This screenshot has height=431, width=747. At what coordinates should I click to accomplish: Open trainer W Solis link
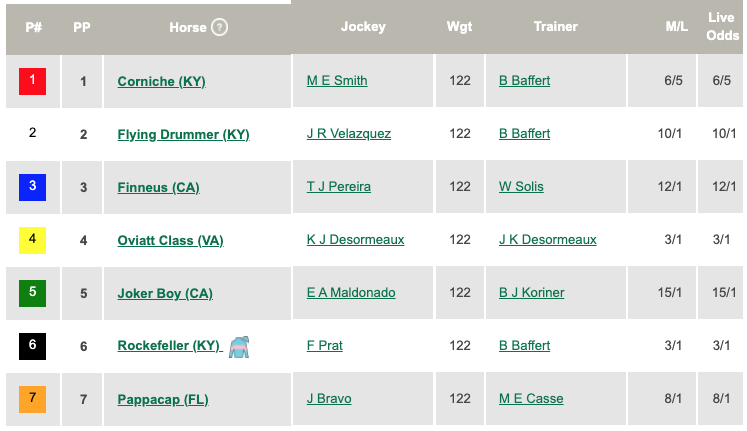(521, 187)
